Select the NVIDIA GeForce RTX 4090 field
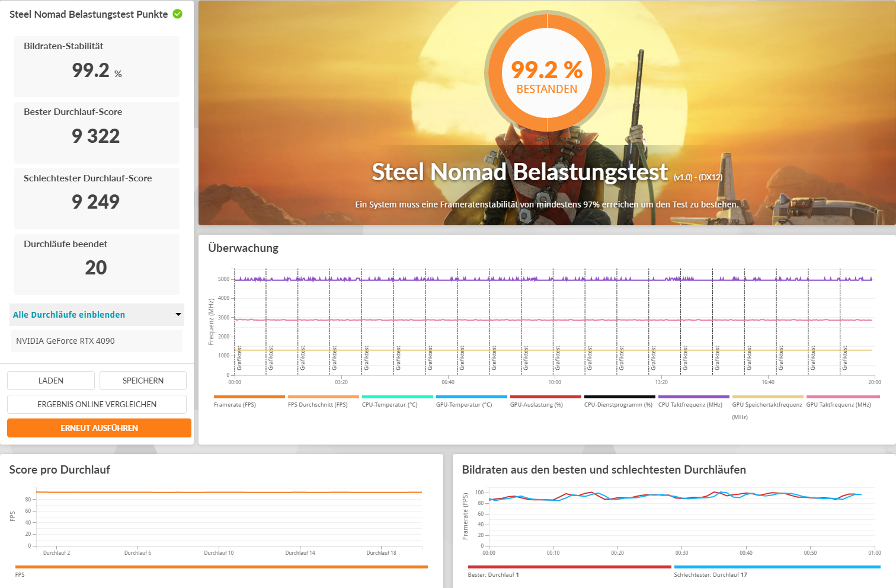The image size is (896, 588). click(97, 341)
